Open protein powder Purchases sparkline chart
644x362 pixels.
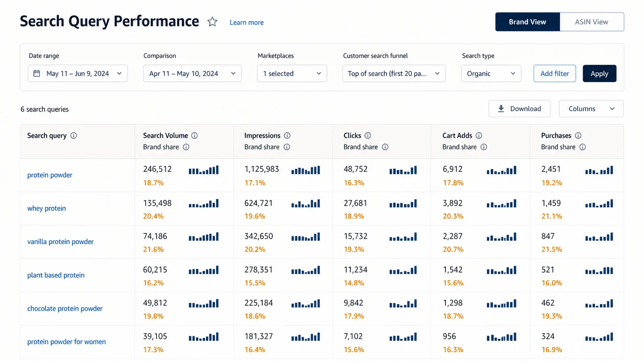tap(599, 170)
